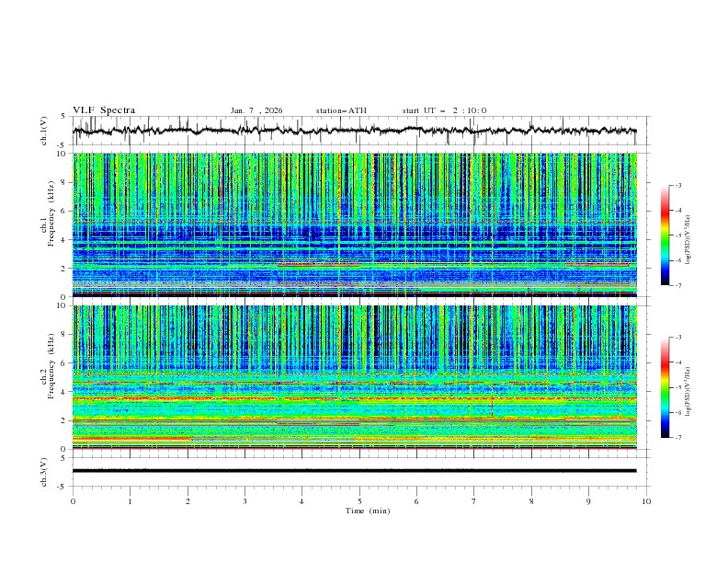The image size is (728, 563).
Task: Click the start UT time label
Action: coord(444,110)
